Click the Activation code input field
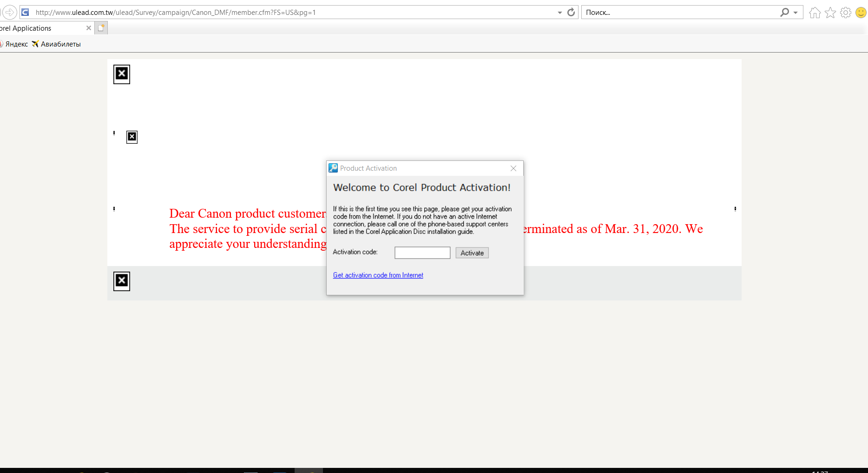Screen dimensions: 868x473 click(422, 253)
